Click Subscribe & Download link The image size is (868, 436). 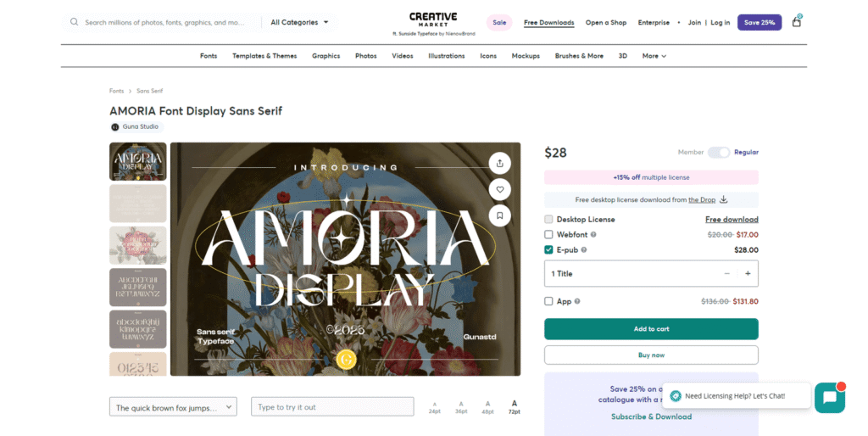click(652, 416)
